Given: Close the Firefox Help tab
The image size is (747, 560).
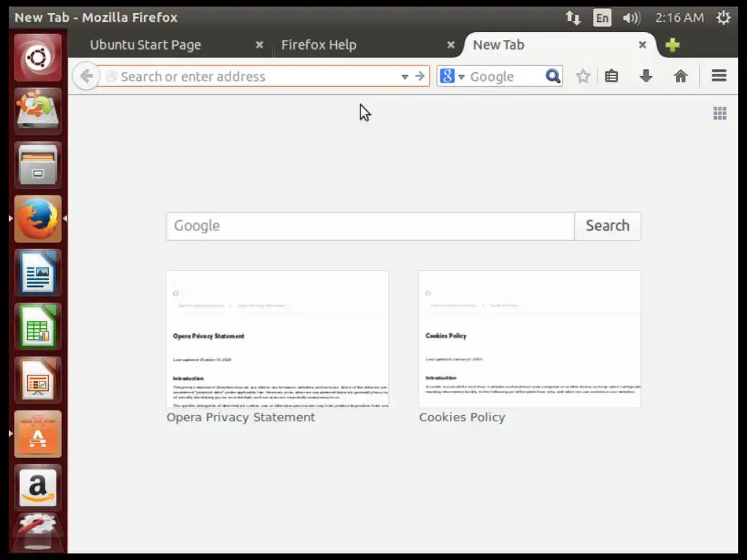Looking at the screenshot, I should [x=451, y=44].
